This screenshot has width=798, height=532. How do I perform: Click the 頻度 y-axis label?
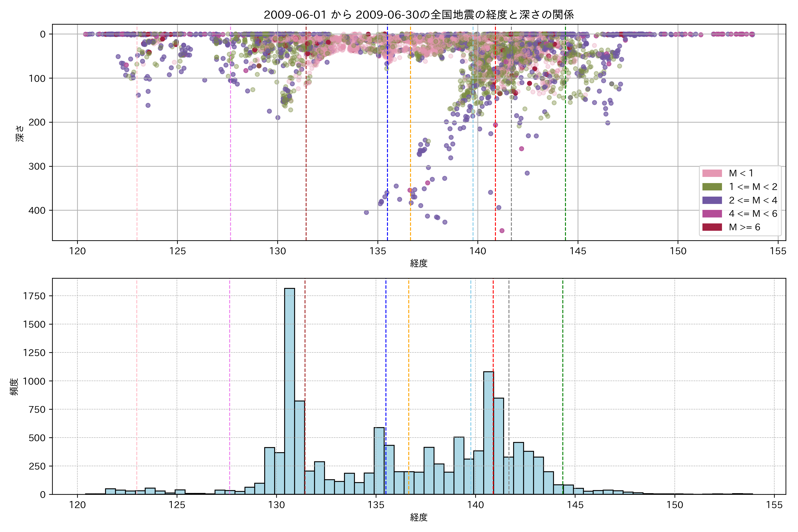pyautogui.click(x=14, y=387)
